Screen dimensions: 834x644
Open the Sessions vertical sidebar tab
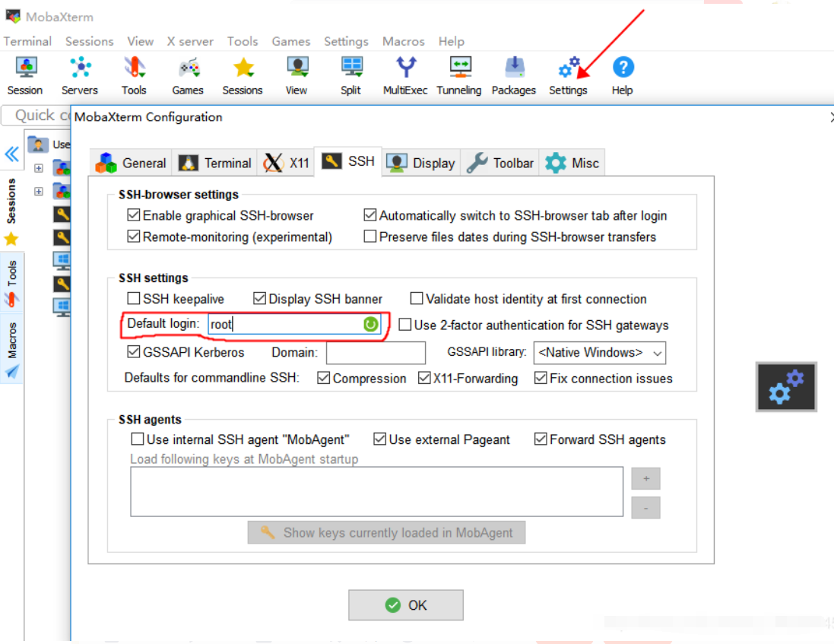pos(11,201)
